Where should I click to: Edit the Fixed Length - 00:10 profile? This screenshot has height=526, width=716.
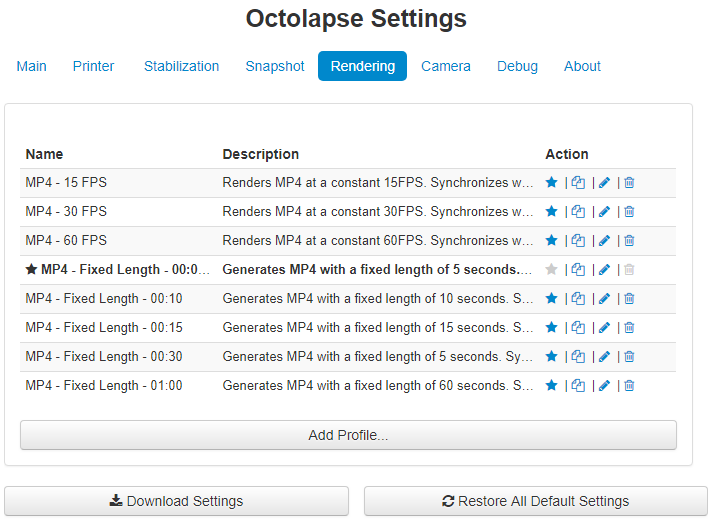pos(604,298)
